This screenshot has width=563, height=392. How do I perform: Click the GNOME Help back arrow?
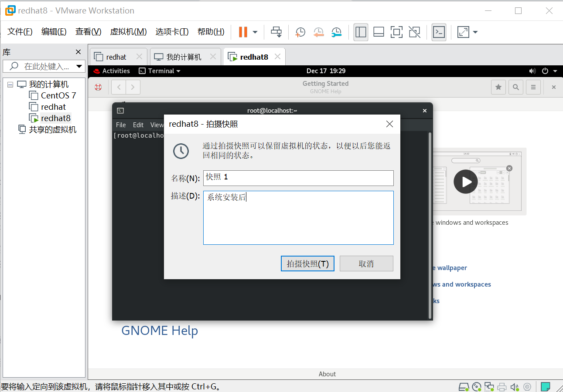[119, 87]
